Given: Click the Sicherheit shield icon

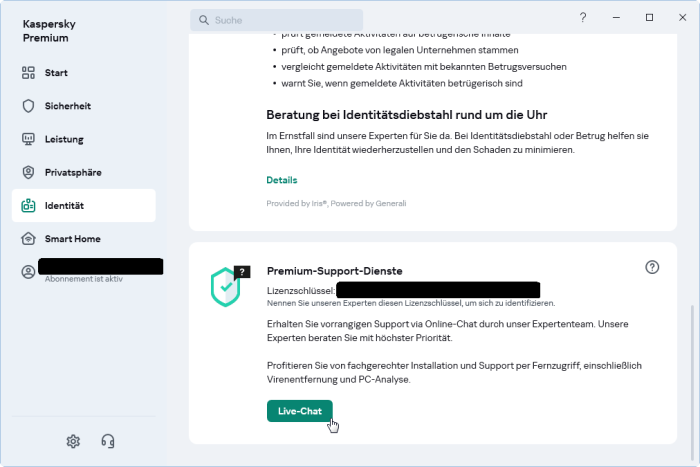Looking at the screenshot, I should [28, 106].
